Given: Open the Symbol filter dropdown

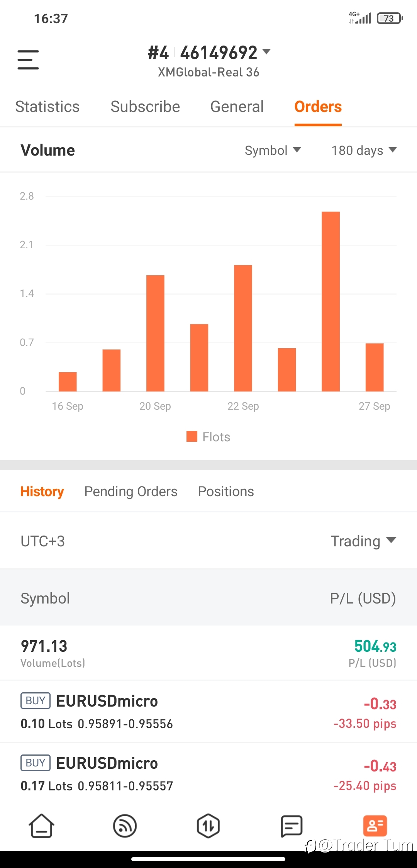Looking at the screenshot, I should point(273,150).
